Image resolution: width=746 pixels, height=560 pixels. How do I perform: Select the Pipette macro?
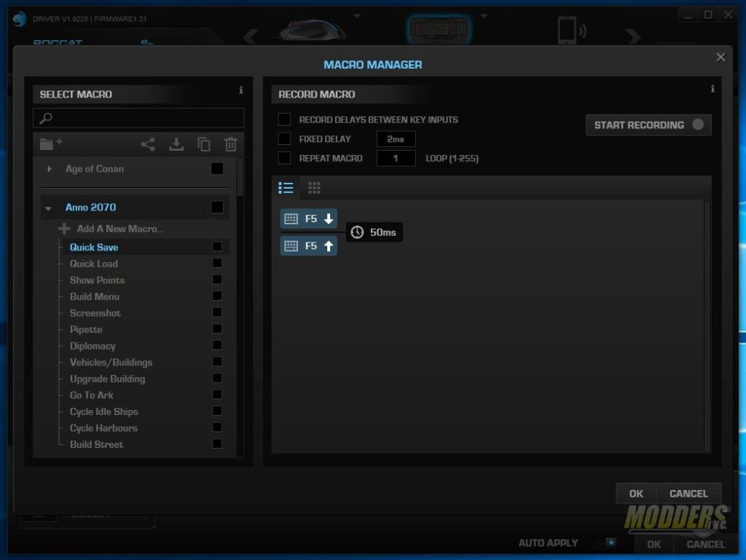[x=86, y=329]
